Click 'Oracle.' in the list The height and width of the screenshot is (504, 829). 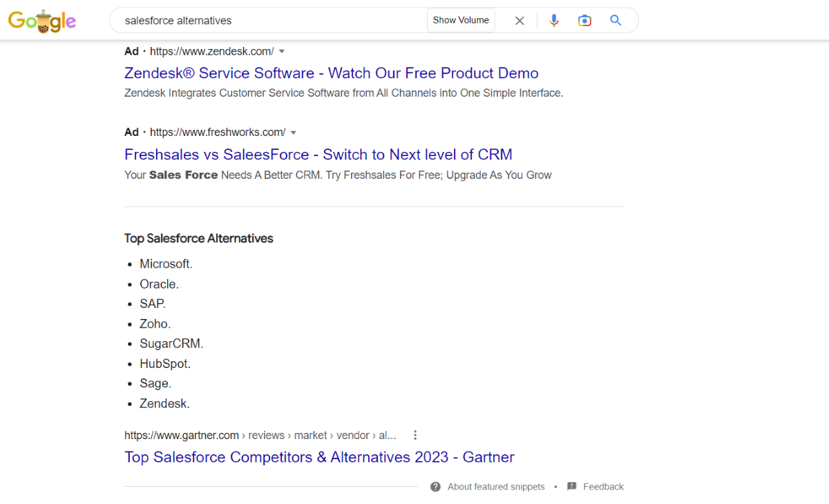point(159,284)
